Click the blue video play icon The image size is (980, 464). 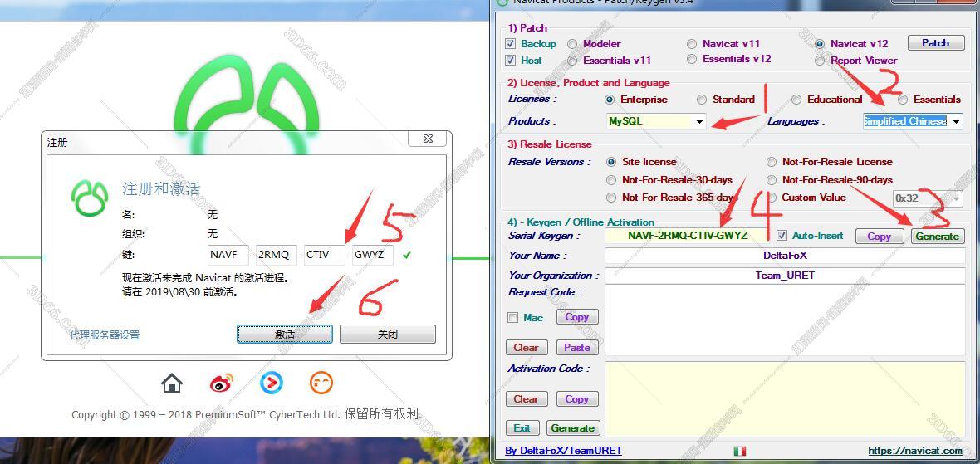point(272,382)
